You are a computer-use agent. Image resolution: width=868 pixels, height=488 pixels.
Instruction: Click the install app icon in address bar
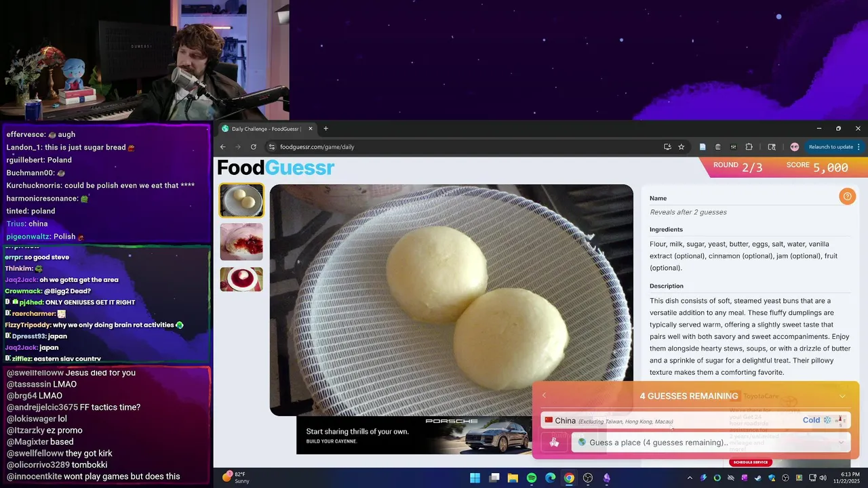point(667,146)
